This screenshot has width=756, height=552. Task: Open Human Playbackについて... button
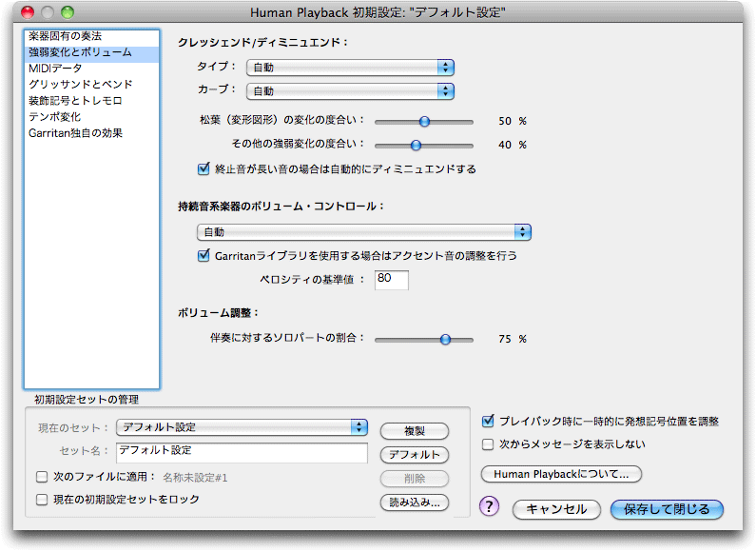(x=561, y=474)
